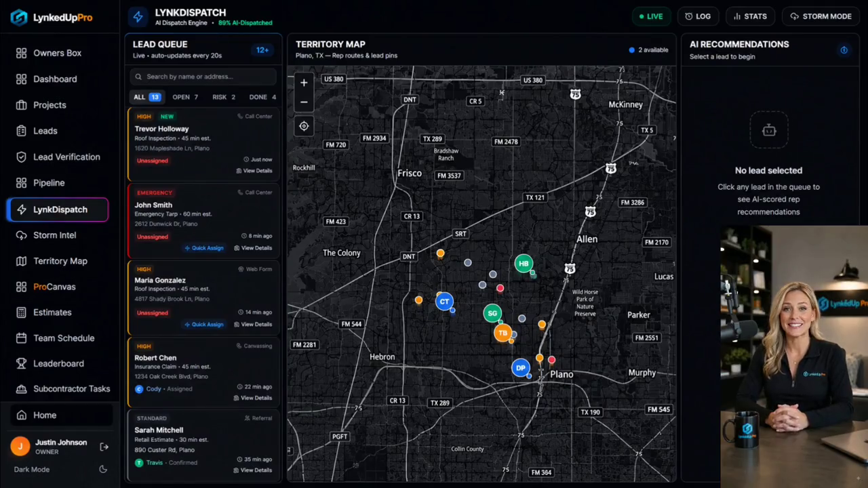Navigate to Leads in the sidebar

tap(45, 131)
